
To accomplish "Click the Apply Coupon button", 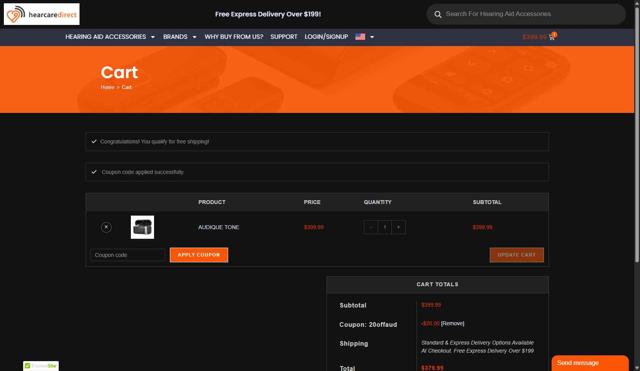I will click(x=199, y=255).
